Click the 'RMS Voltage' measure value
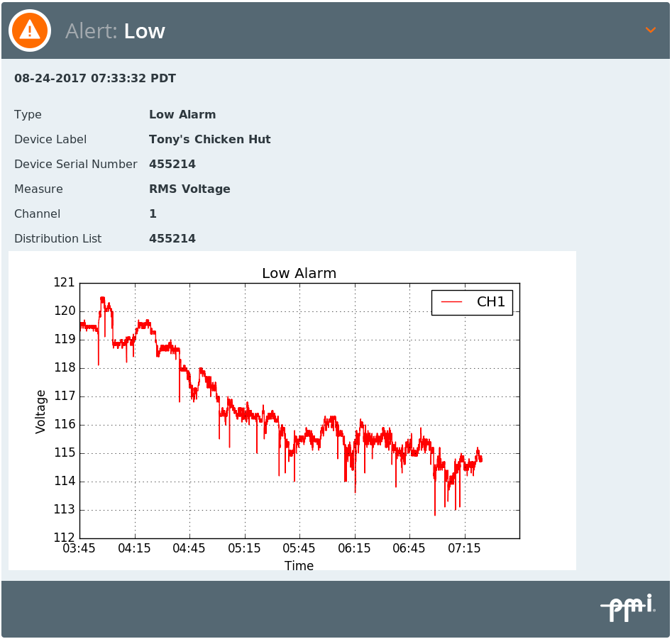The height and width of the screenshot is (639, 672). pos(189,189)
